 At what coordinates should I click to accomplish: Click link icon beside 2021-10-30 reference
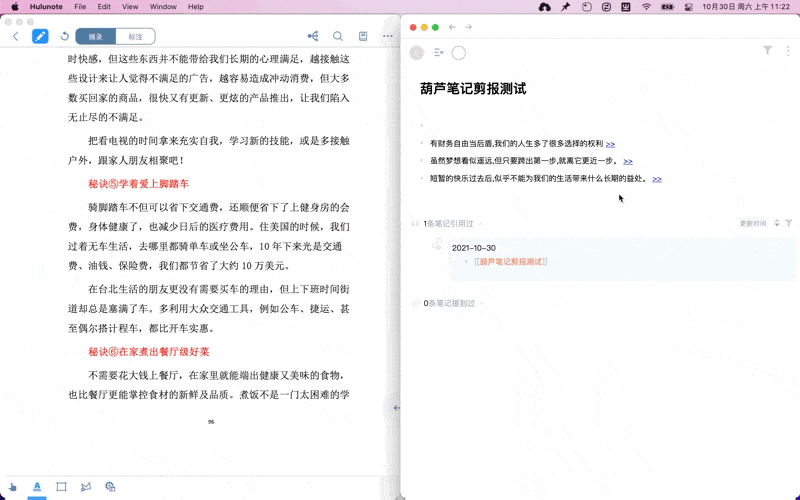pyautogui.click(x=437, y=244)
